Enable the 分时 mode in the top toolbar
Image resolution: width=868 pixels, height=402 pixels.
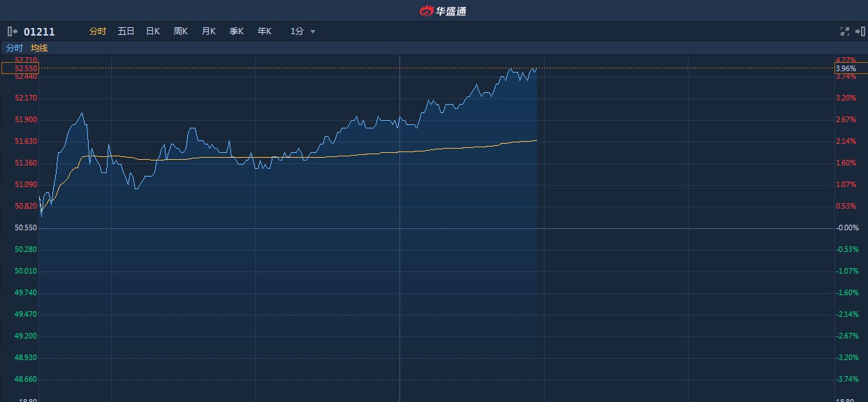[97, 31]
